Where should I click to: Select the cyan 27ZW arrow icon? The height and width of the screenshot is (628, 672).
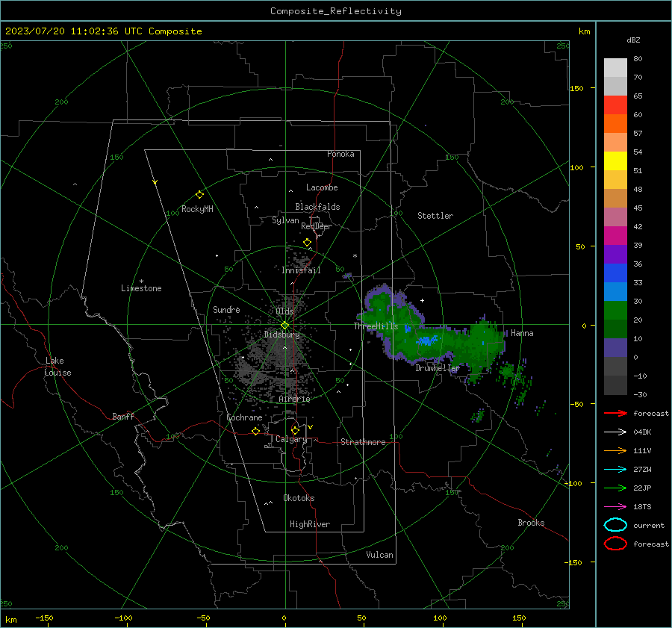coord(615,470)
